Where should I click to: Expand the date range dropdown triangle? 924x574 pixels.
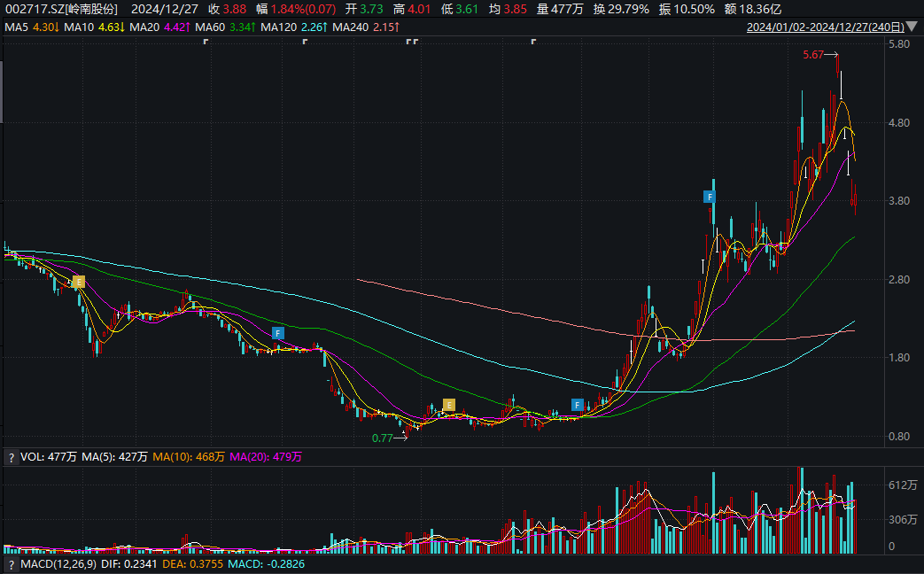[x=911, y=27]
